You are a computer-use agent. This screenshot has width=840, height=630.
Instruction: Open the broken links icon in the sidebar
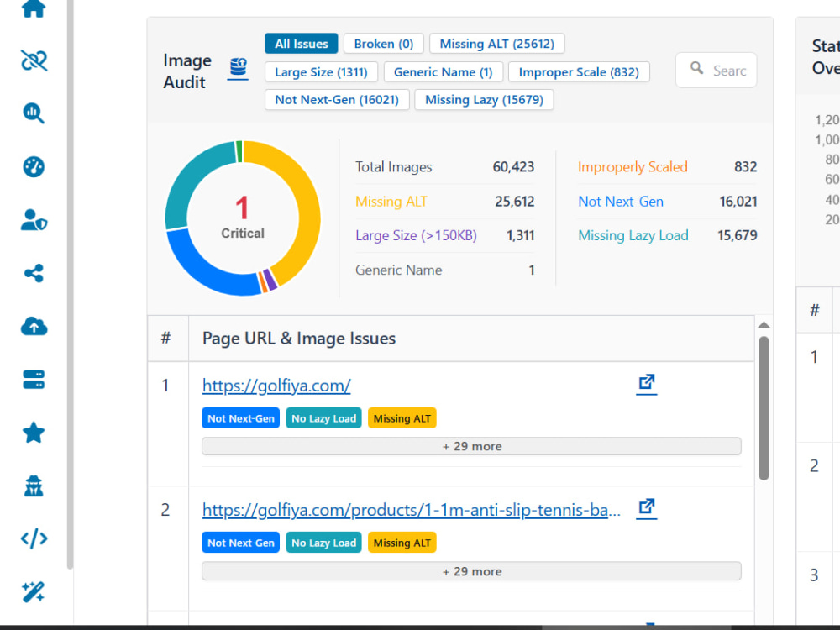pyautogui.click(x=34, y=60)
